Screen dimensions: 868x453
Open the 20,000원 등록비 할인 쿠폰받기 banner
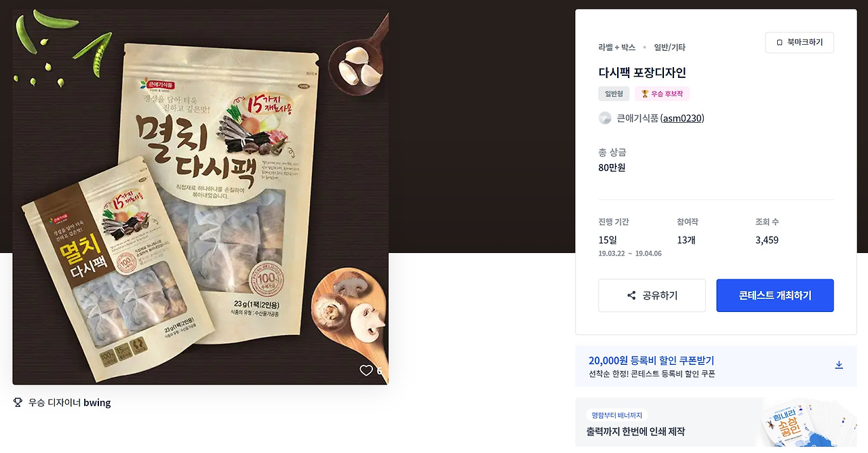tap(716, 366)
